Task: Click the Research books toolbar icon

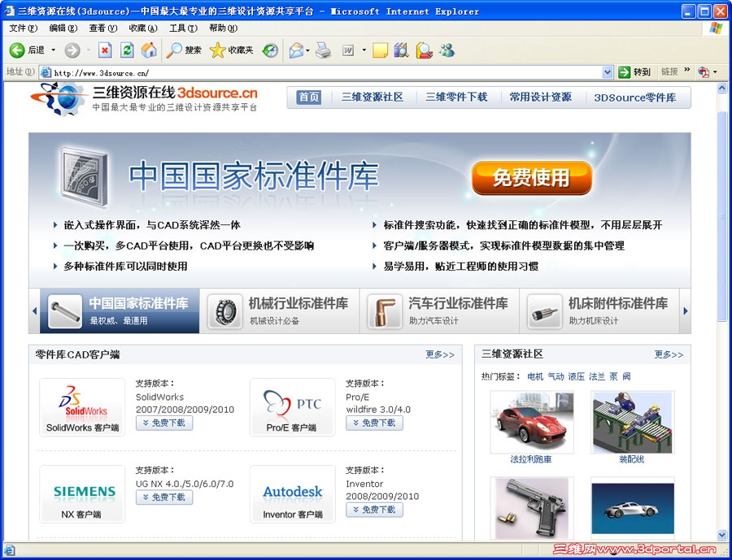Action: 401,50
